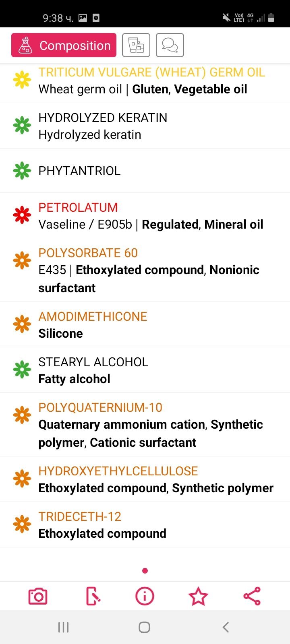This screenshot has height=644, width=290.
Task: Tap the share icon
Action: click(252, 596)
